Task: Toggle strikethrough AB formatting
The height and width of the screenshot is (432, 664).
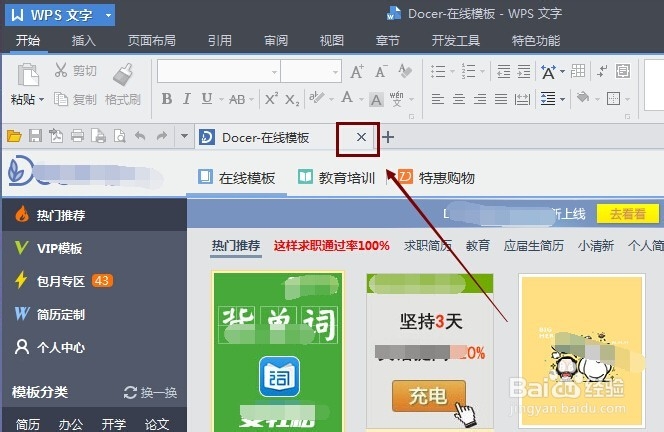Action: coord(237,99)
